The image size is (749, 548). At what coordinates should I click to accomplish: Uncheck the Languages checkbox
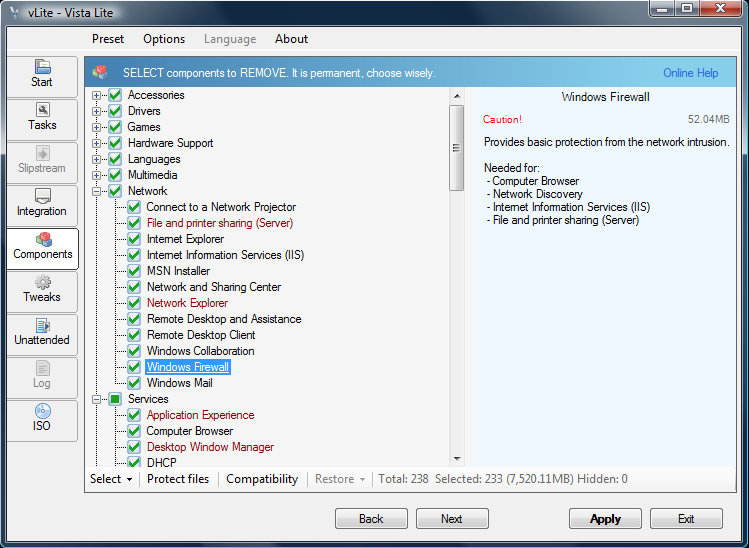point(115,159)
